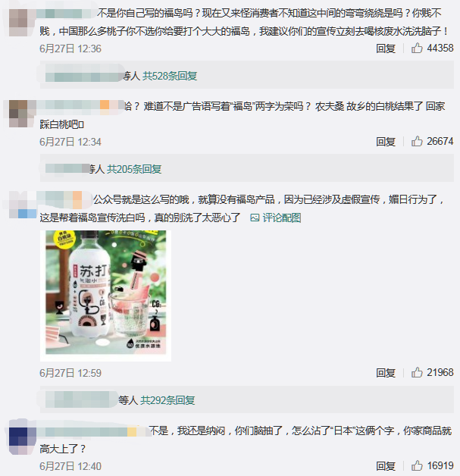Like the comment with 21968 likes
460x476 pixels.
[x=417, y=372]
